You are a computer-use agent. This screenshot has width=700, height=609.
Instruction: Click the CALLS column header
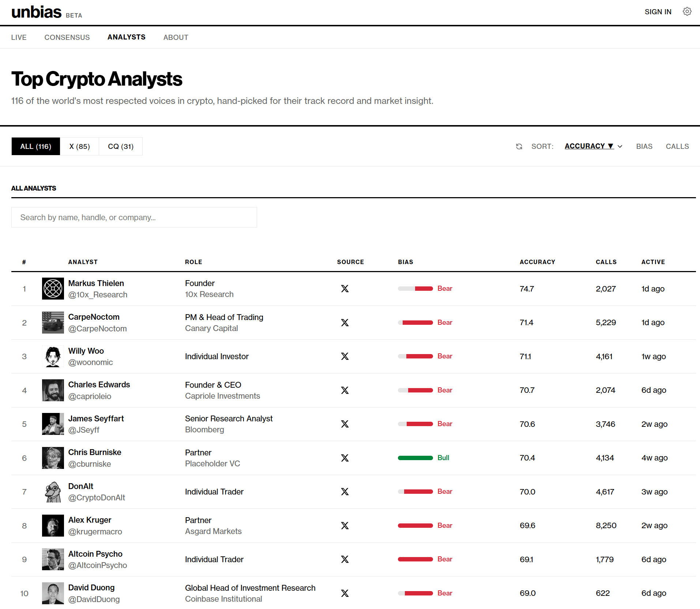point(606,262)
